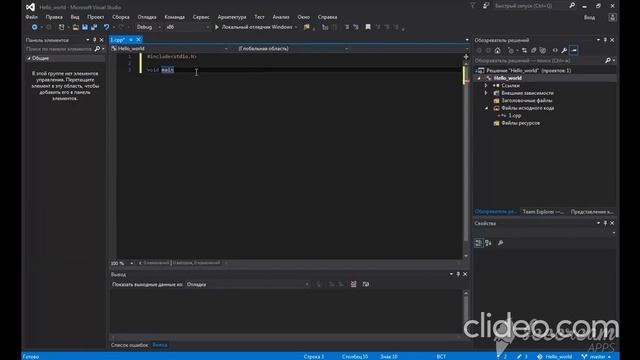Screen dimensions: 640x360
Task: Click the Save All icon in toolbar
Action: (x=94, y=27)
